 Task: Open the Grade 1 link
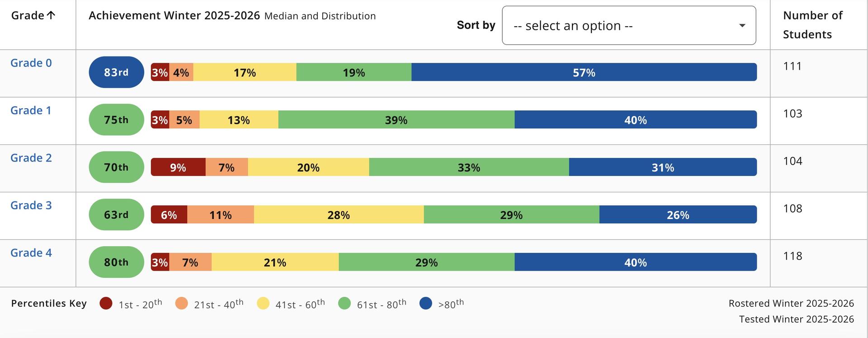(31, 110)
